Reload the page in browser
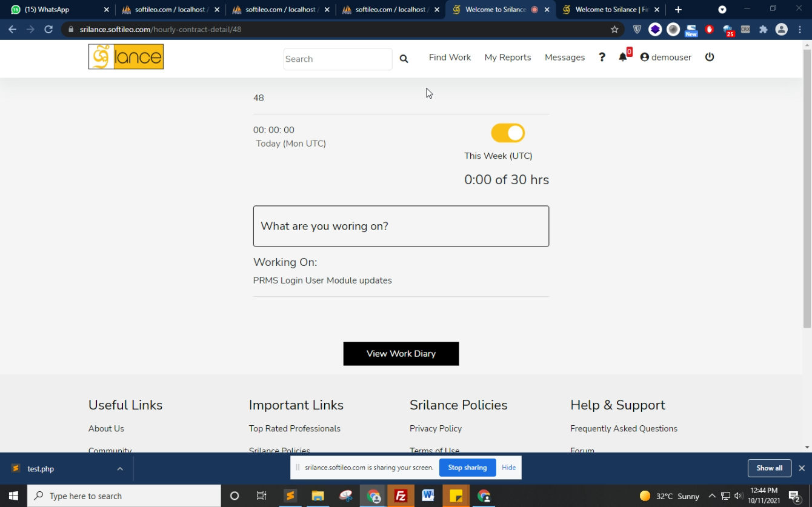 pyautogui.click(x=48, y=29)
